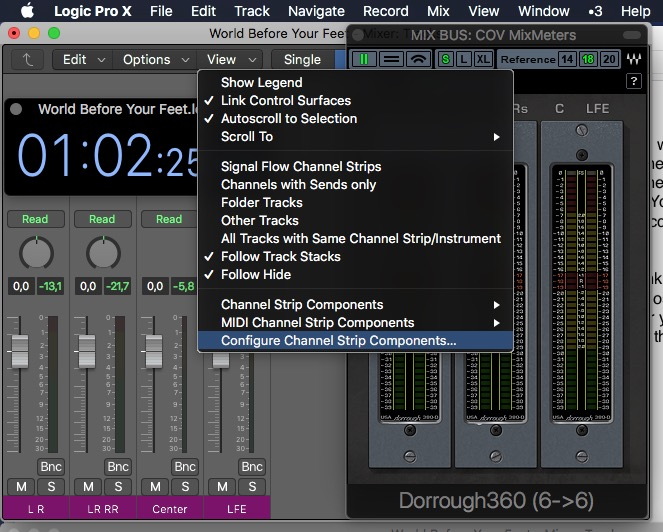Solo the L R channel
Screen dimensions: 663x532
[51, 487]
